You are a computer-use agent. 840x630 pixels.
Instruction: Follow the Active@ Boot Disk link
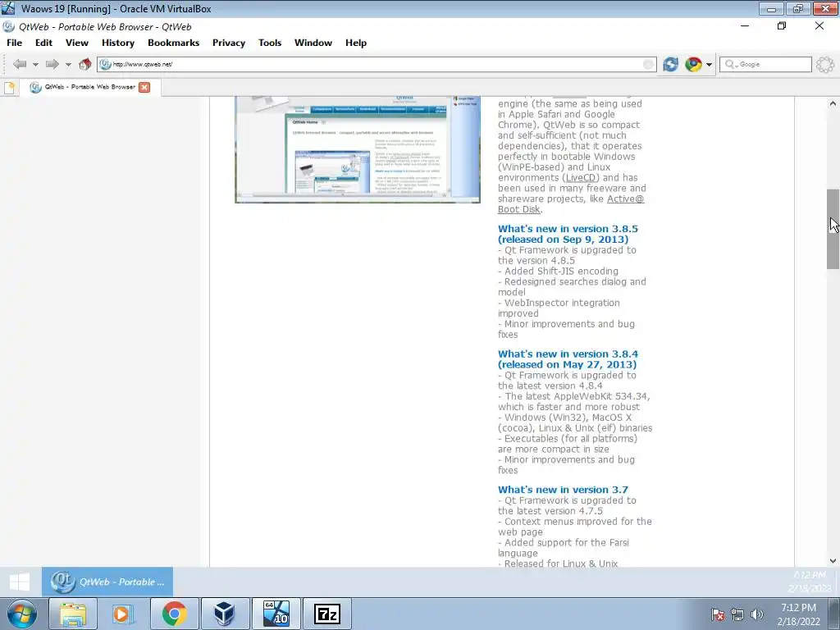(571, 204)
